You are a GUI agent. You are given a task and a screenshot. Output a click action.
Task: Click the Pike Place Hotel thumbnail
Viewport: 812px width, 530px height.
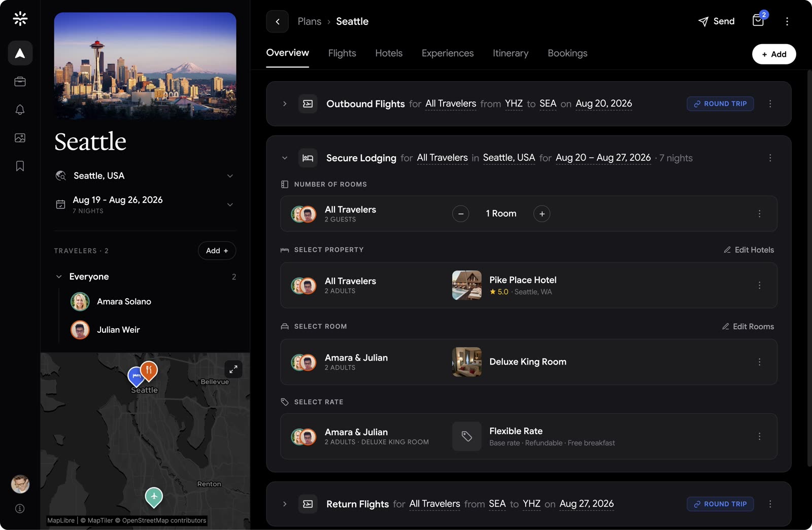pyautogui.click(x=467, y=285)
